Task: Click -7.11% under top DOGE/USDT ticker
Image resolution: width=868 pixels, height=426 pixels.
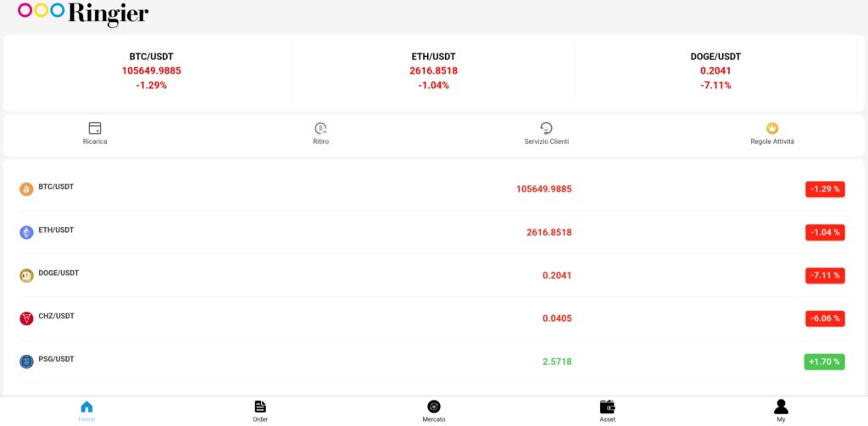Action: pyautogui.click(x=715, y=86)
